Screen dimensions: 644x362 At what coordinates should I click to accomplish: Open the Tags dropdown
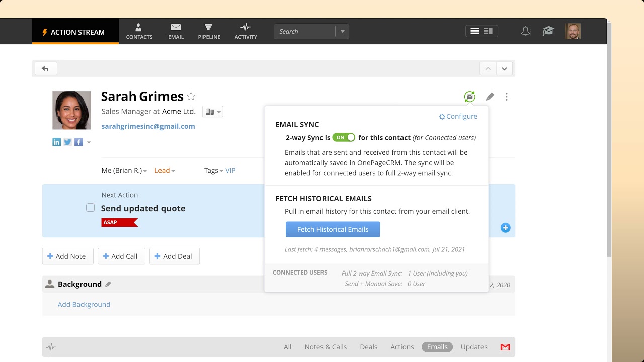click(214, 171)
